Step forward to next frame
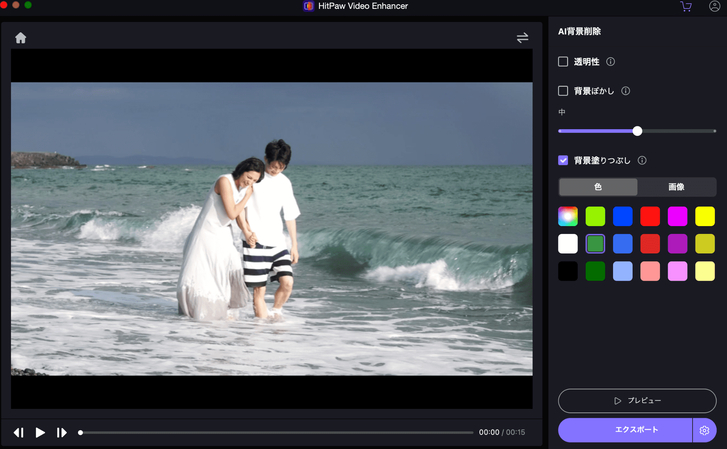727x449 pixels. pos(62,432)
